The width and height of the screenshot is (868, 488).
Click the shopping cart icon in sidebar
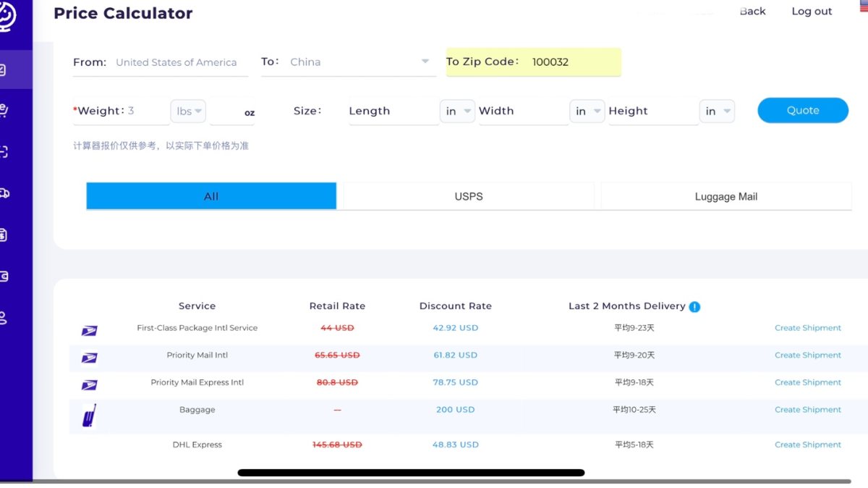[4, 111]
